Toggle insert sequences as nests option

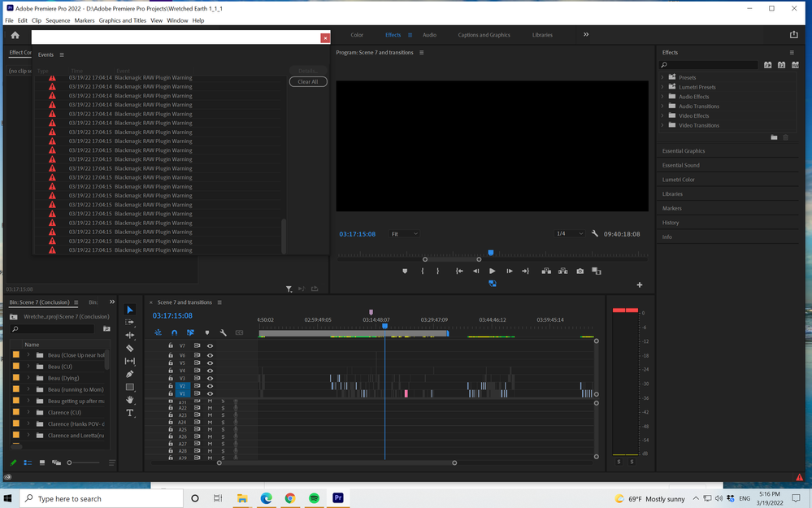point(158,332)
